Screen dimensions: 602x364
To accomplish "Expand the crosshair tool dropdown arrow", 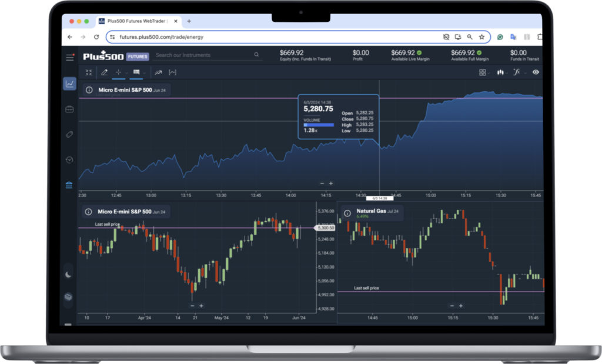I will click(x=127, y=73).
